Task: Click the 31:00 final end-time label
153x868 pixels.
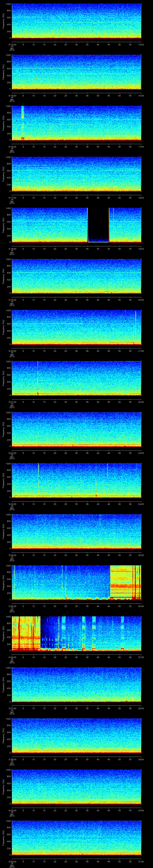Action: (x=141, y=861)
